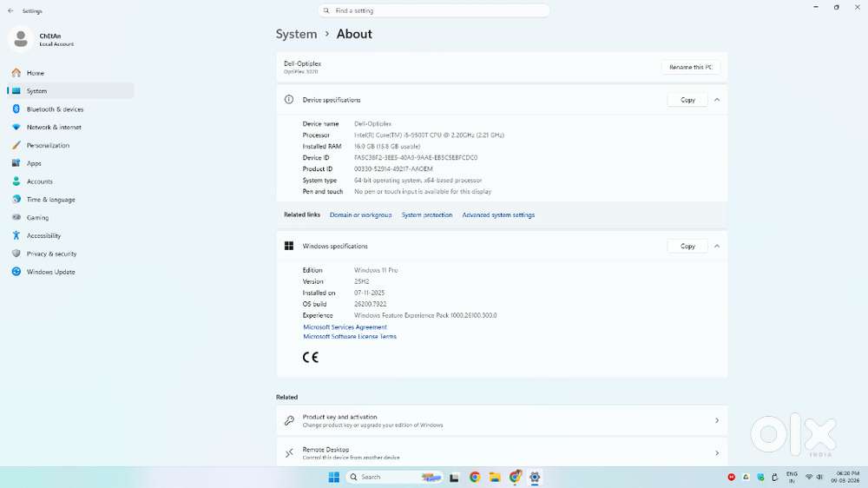The height and width of the screenshot is (488, 868).
Task: Go back using the Settings back arrow
Action: (x=10, y=10)
